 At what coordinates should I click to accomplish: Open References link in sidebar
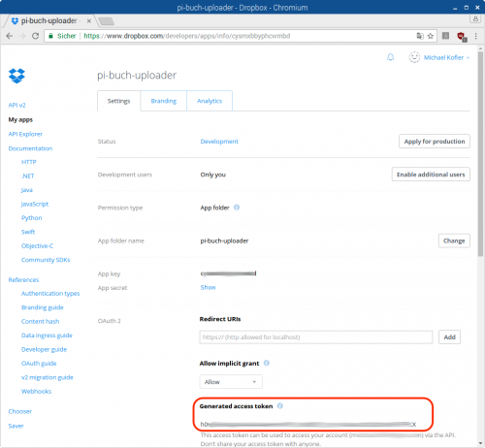pyautogui.click(x=23, y=279)
